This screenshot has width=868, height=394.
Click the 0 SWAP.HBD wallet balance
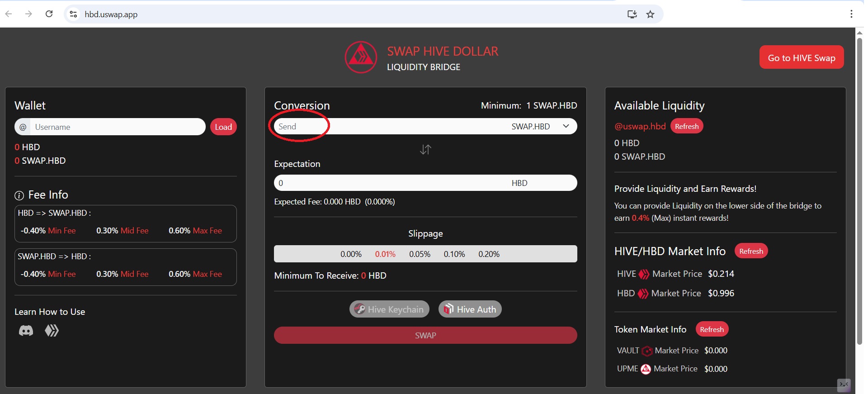point(40,161)
